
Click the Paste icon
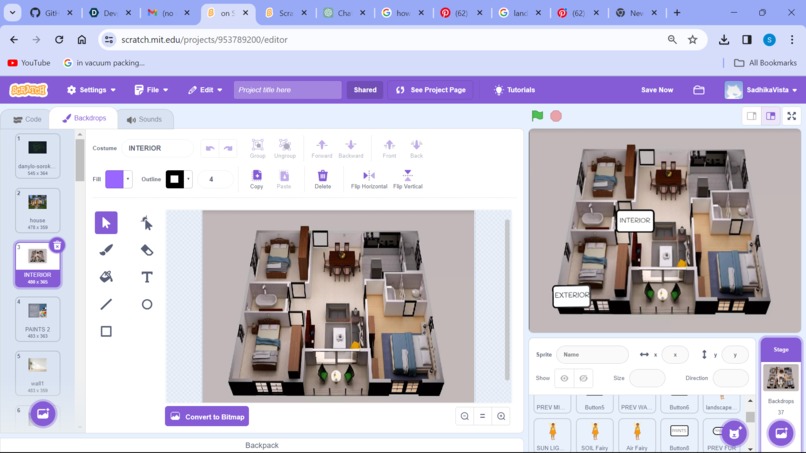[284, 179]
